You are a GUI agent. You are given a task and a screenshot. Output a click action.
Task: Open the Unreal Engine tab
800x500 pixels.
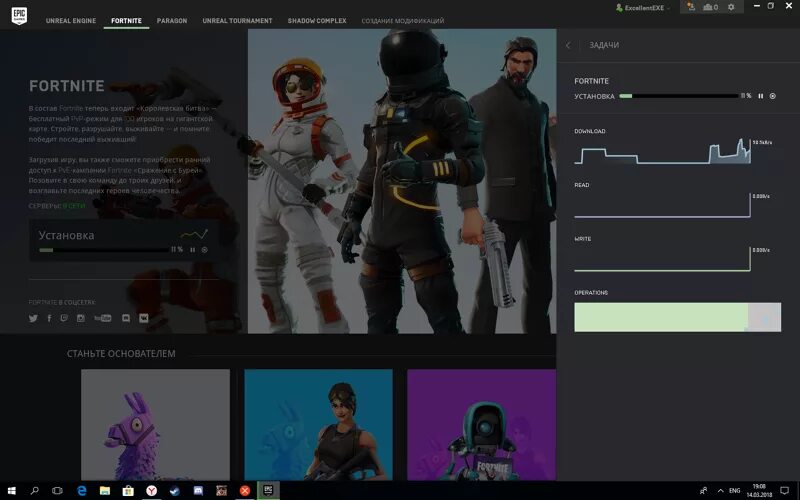tap(71, 21)
